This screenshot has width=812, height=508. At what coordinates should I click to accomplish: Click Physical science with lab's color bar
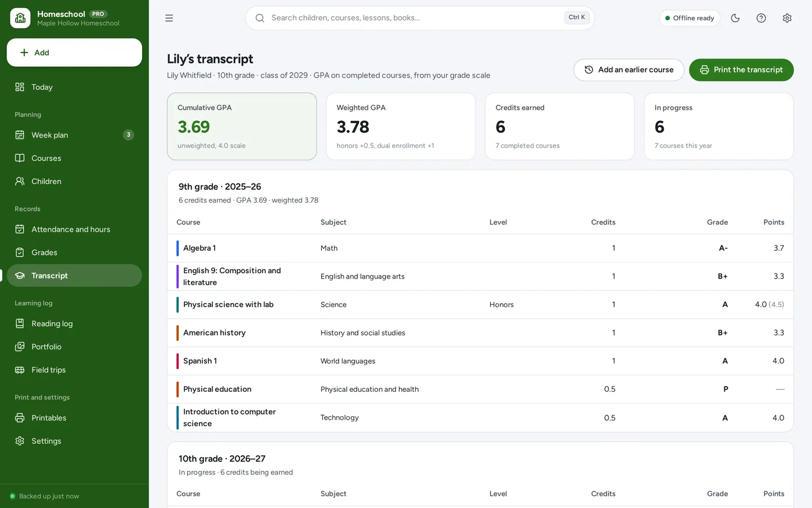[177, 305]
